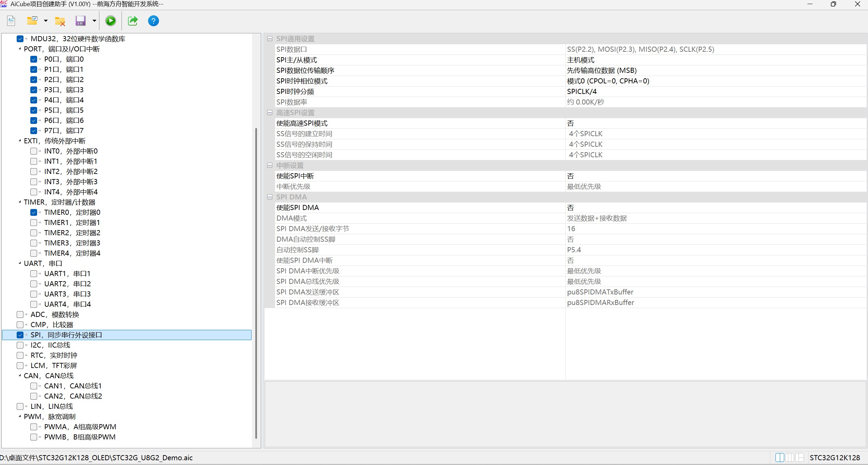Image resolution: width=868 pixels, height=465 pixels.
Task: Click the green export arrow icon
Action: (133, 21)
